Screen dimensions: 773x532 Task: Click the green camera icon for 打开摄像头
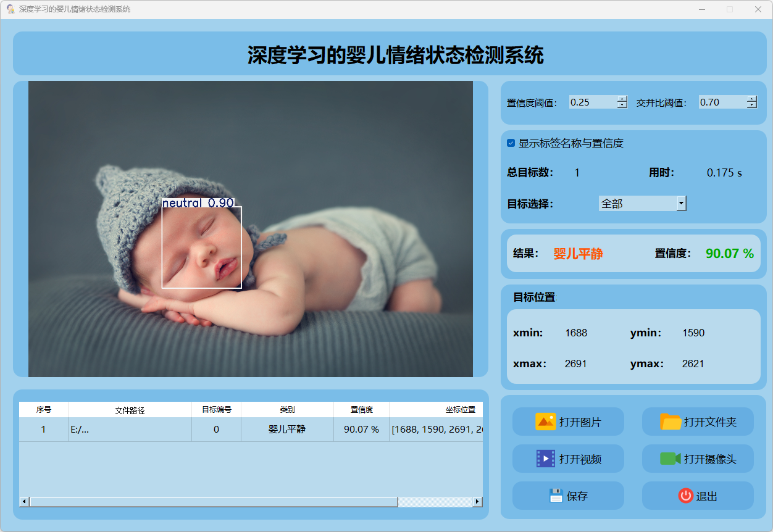(671, 459)
